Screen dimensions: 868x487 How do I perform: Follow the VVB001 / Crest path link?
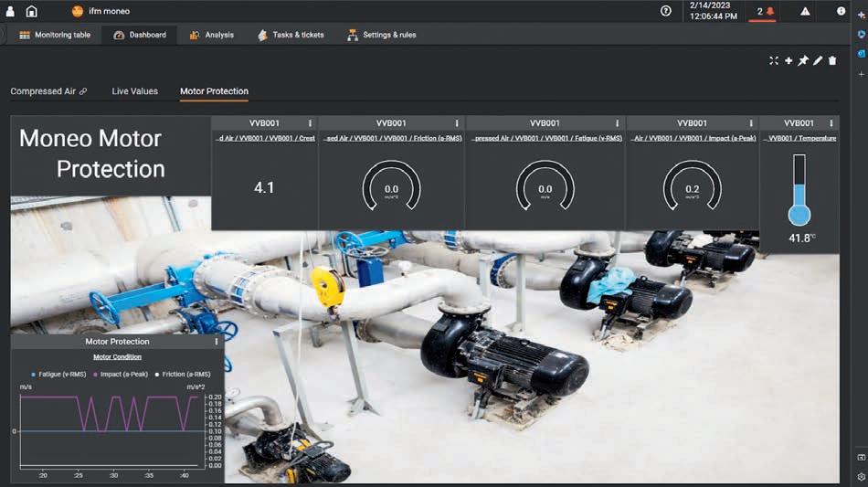click(265, 138)
